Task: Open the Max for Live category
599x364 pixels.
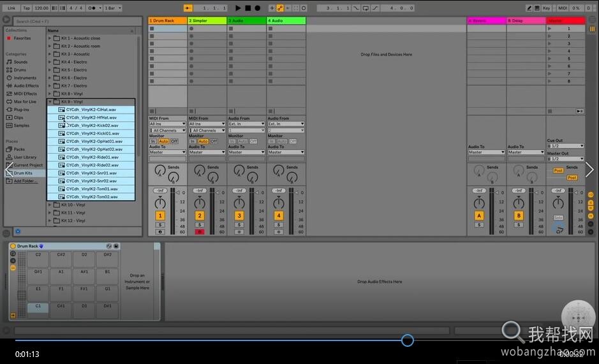Action: tap(25, 101)
